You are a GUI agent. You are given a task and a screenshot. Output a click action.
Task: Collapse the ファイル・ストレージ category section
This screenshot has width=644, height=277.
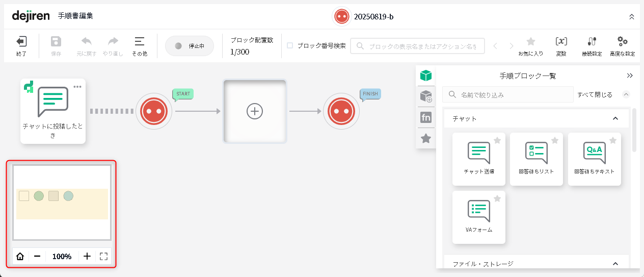pos(615,264)
